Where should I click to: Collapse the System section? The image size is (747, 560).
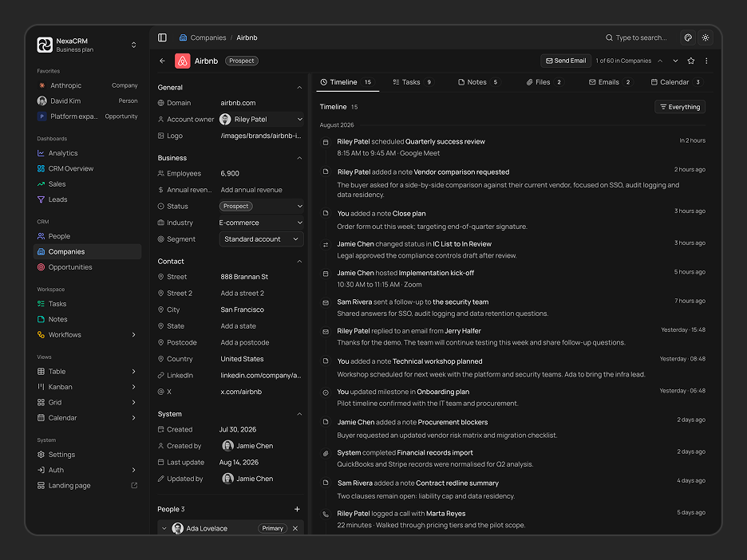tap(299, 414)
